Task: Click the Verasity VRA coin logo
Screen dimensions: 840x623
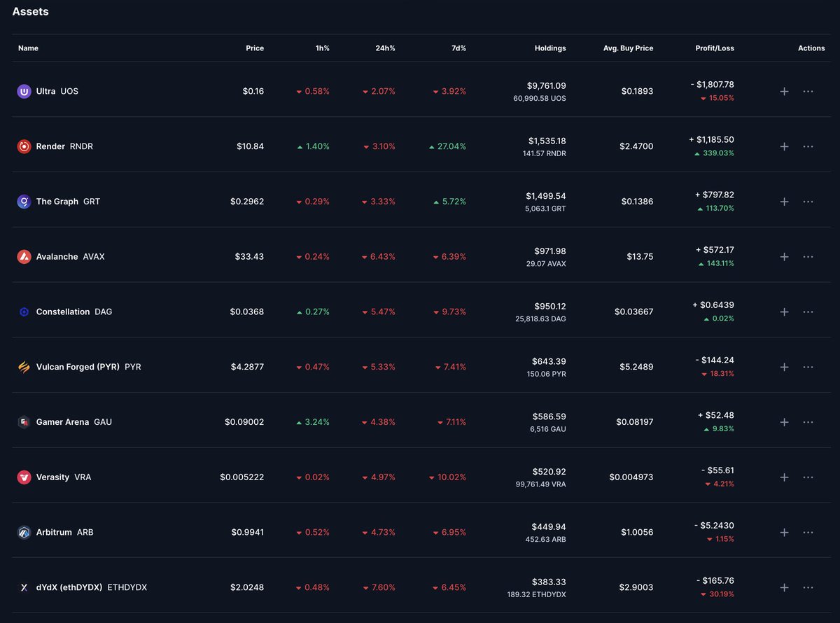Action: point(24,477)
